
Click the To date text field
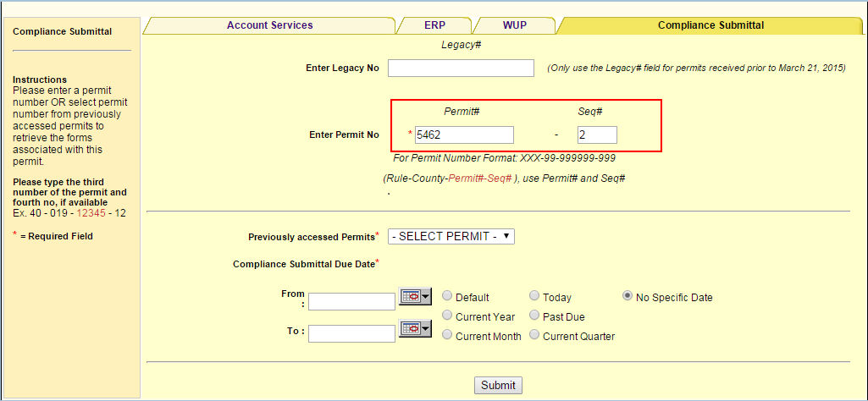click(351, 333)
